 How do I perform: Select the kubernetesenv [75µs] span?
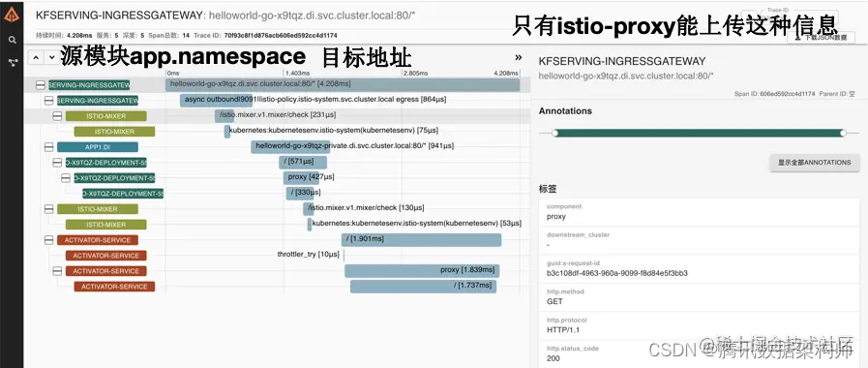(x=227, y=131)
